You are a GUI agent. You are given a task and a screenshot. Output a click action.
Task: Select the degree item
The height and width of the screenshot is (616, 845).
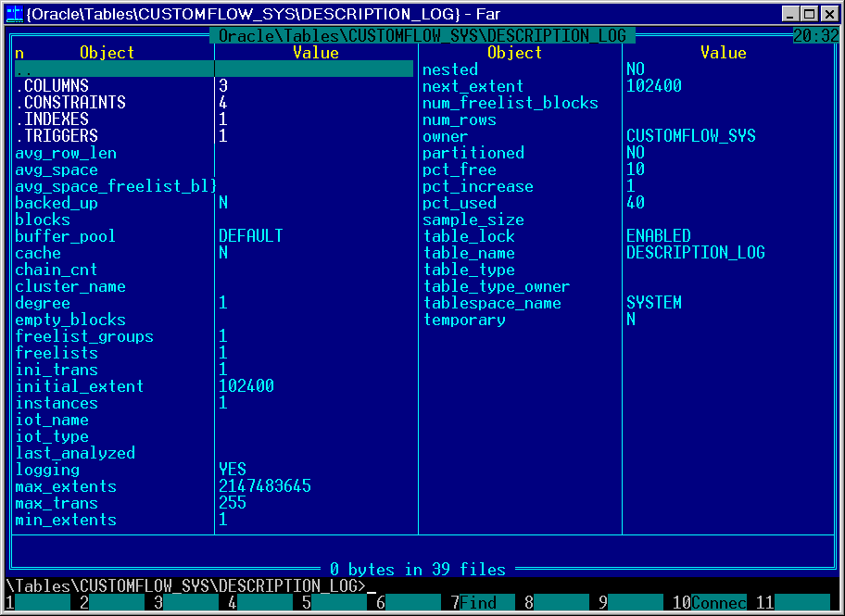pos(43,303)
